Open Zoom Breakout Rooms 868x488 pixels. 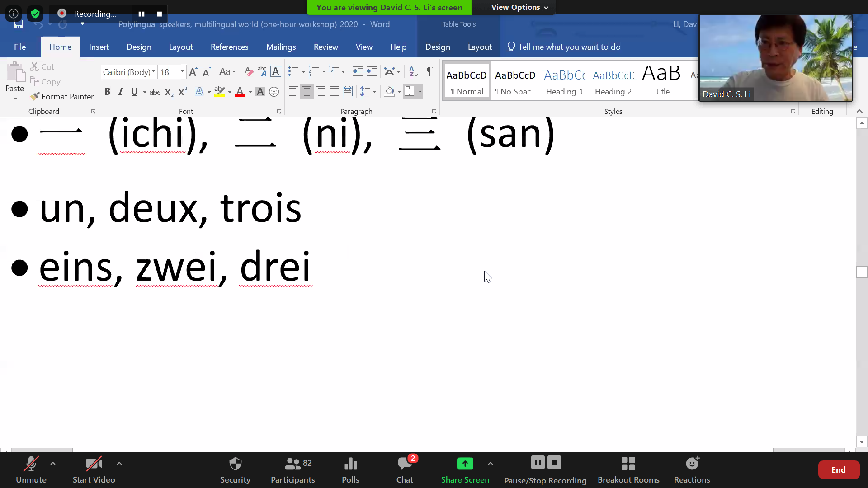click(x=628, y=469)
